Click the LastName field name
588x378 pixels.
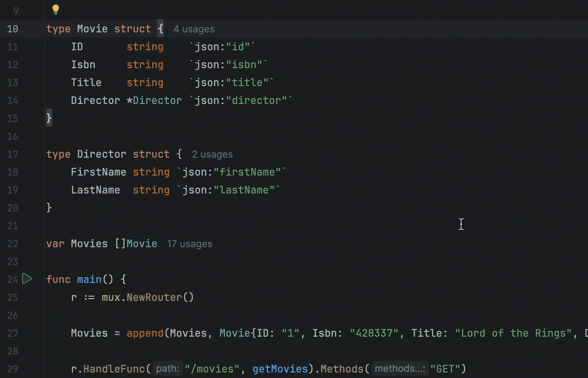(x=95, y=190)
